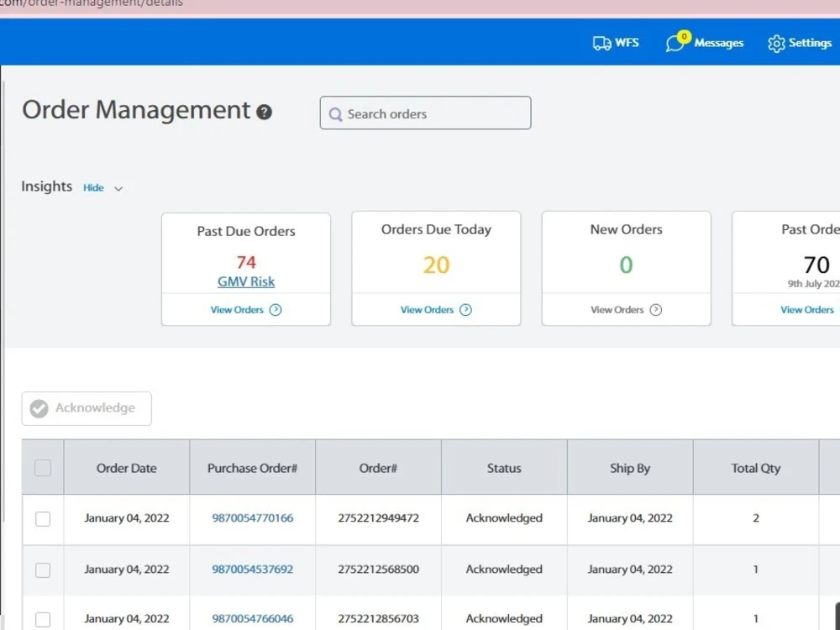The height and width of the screenshot is (630, 840).
Task: Click the arrow icon beside View Orders under Orders Due Today
Action: point(468,309)
